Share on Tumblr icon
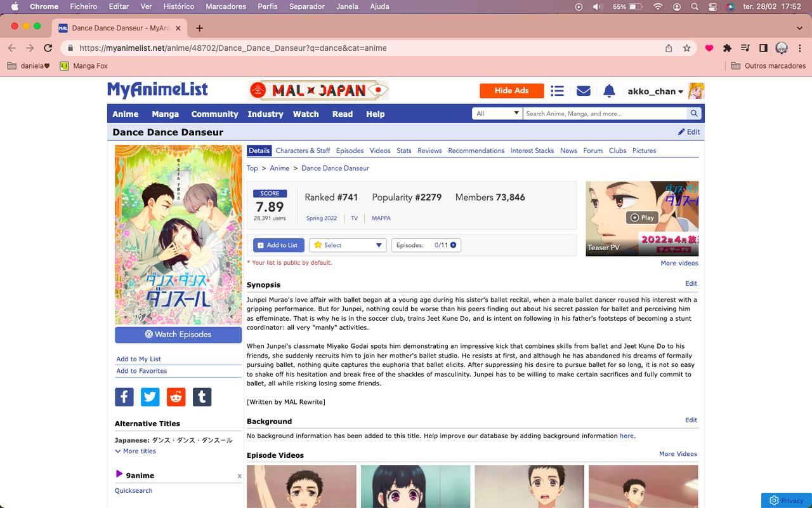This screenshot has width=812, height=508. (202, 397)
